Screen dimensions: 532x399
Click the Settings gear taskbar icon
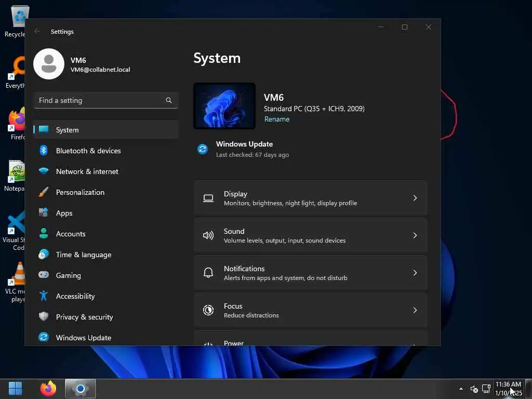pos(81,389)
